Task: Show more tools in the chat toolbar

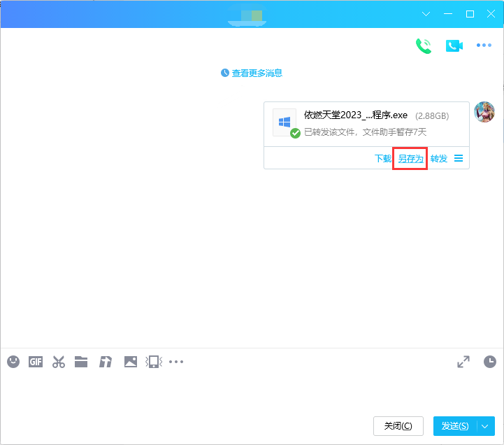Action: [176, 362]
